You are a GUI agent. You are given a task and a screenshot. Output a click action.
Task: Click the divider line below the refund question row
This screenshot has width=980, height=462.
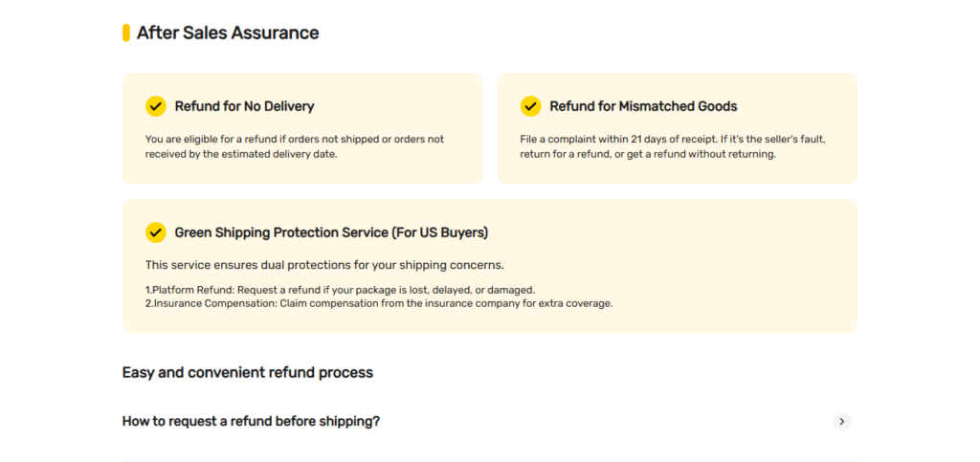490,461
